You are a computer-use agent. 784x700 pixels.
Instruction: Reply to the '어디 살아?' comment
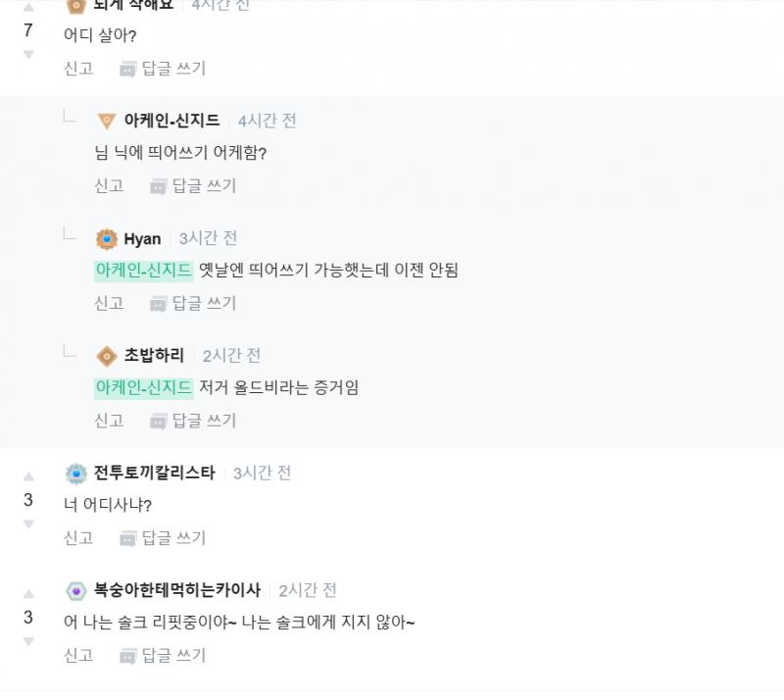(163, 69)
